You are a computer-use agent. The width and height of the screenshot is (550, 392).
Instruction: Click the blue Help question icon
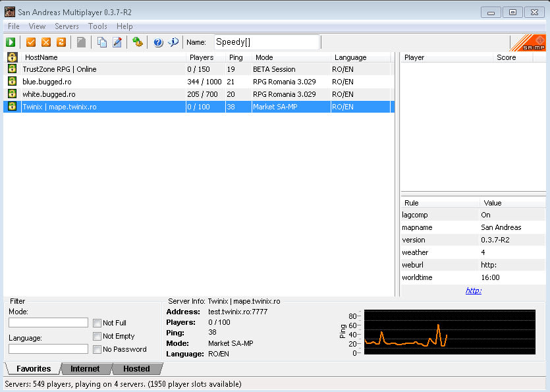(x=158, y=42)
